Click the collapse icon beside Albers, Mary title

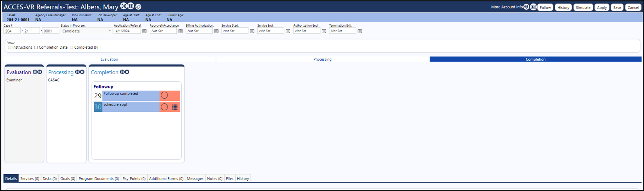(131, 6)
